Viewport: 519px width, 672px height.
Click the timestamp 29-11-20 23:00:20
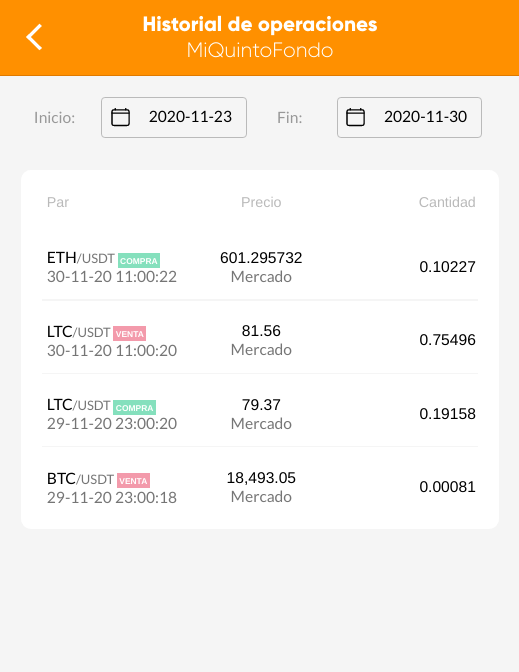[x=112, y=424]
